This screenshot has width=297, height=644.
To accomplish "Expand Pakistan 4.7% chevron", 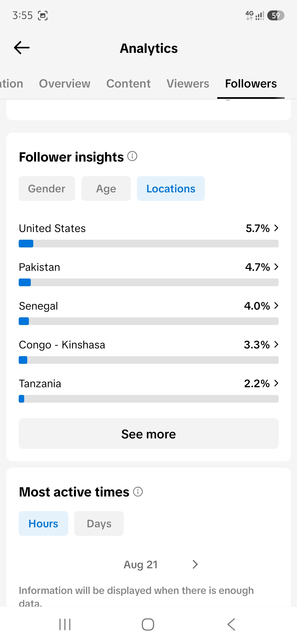I will click(276, 267).
